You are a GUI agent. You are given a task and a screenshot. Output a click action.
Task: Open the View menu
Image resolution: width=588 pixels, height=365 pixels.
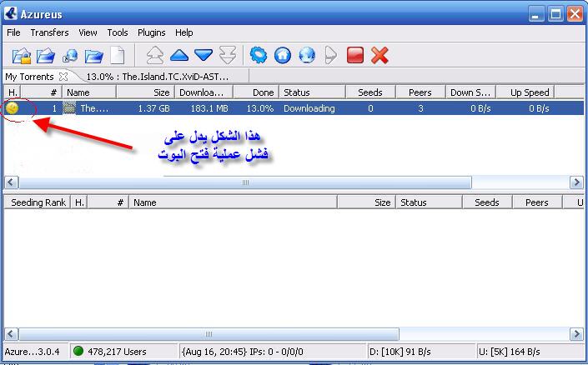tap(88, 32)
